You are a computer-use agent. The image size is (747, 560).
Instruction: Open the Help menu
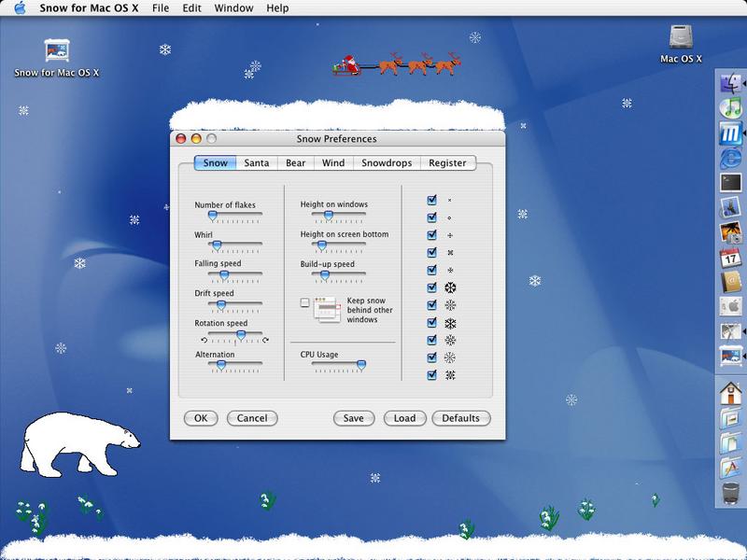tap(277, 8)
